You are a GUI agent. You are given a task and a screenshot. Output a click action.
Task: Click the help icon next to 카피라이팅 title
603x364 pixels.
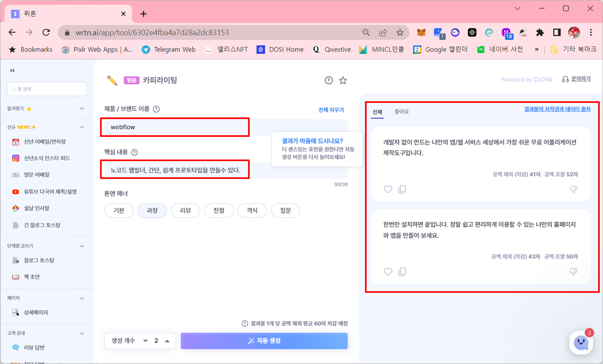(x=329, y=80)
